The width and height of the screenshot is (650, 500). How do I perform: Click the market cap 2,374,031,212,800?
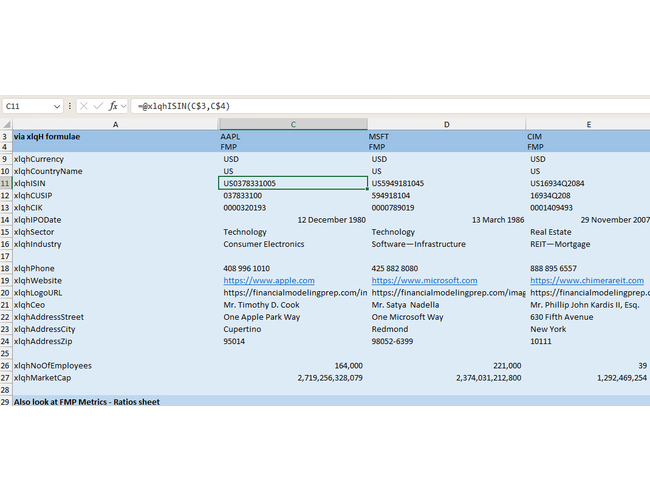pos(446,378)
